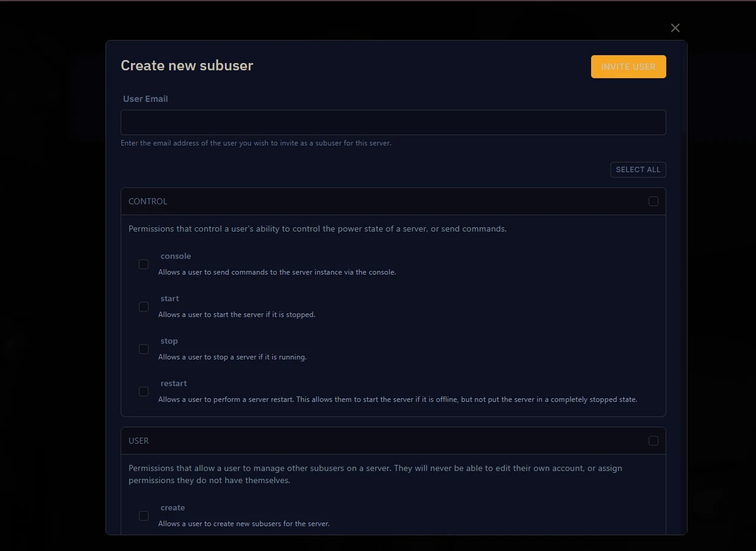Focus the User Email input field

(393, 122)
